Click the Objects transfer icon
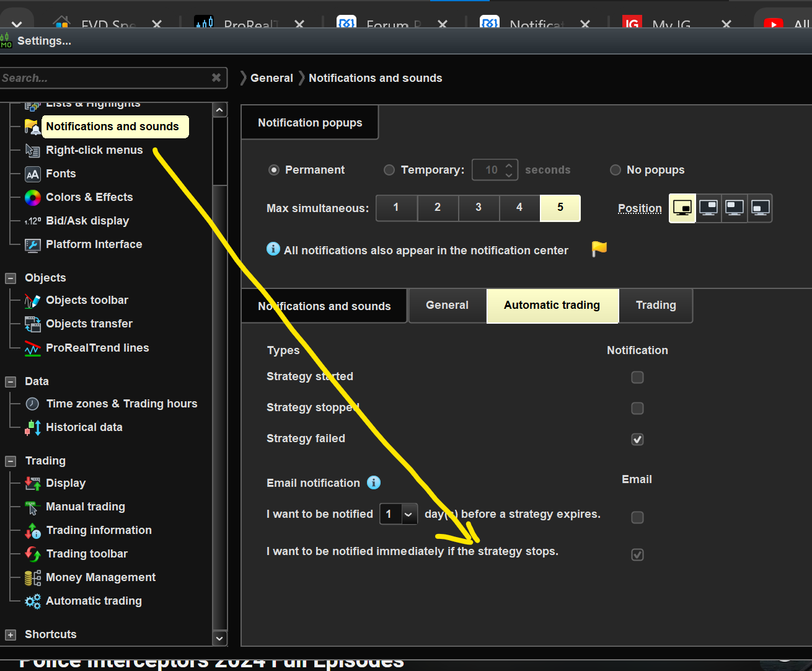This screenshot has width=812, height=671. pyautogui.click(x=32, y=324)
